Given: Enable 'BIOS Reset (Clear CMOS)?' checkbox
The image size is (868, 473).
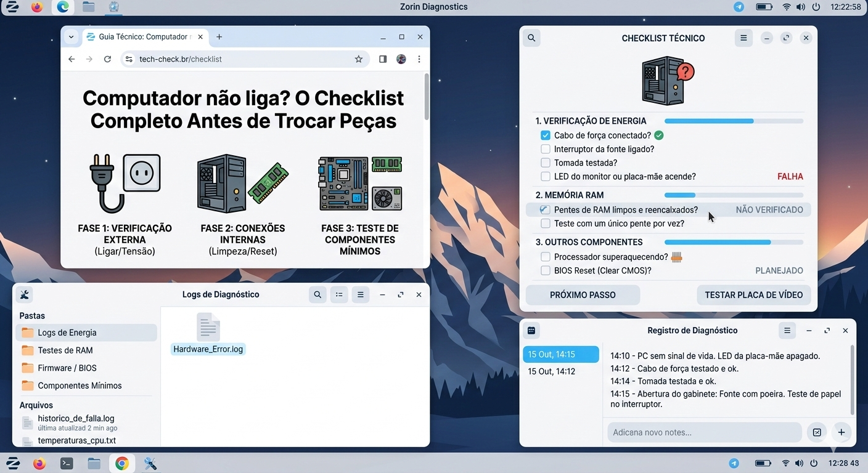Looking at the screenshot, I should pos(545,270).
